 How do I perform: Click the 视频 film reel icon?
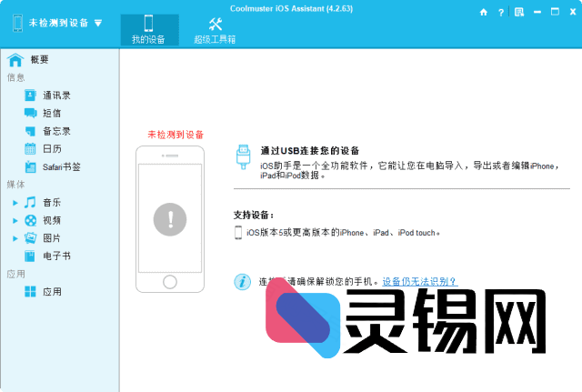pyautogui.click(x=30, y=220)
